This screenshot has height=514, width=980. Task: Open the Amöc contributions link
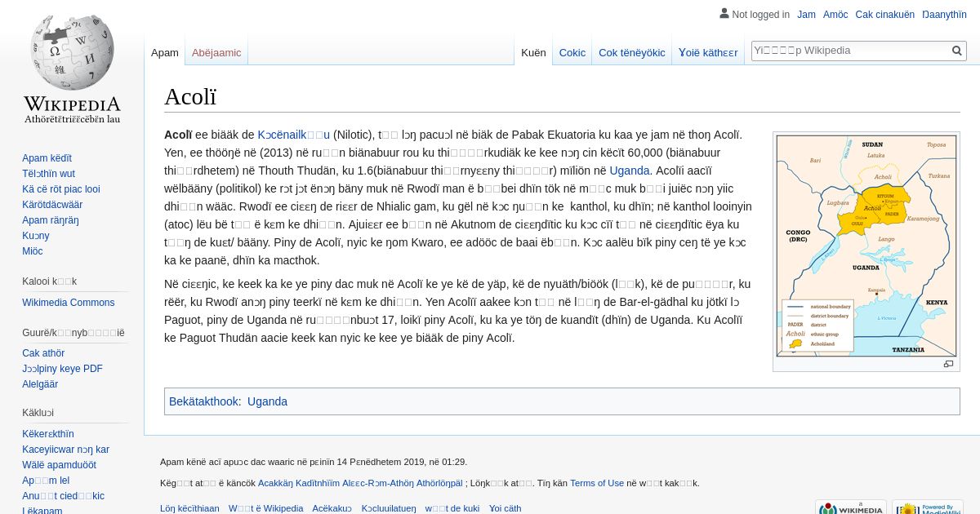[x=835, y=15]
